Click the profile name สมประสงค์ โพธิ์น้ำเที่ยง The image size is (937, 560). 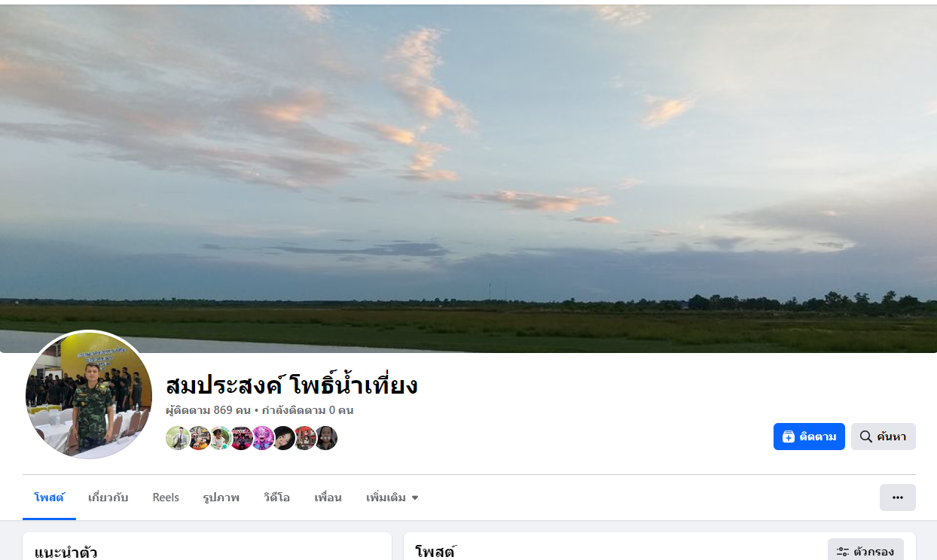291,385
